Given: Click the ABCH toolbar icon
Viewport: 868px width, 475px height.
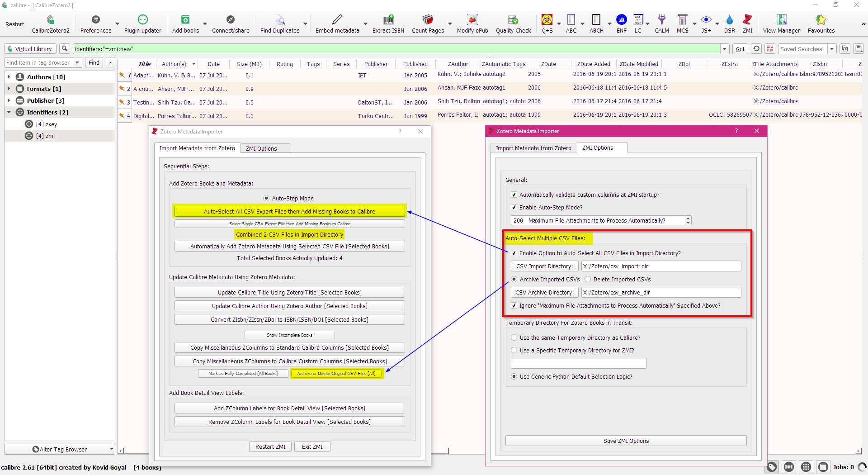Looking at the screenshot, I should point(596,20).
